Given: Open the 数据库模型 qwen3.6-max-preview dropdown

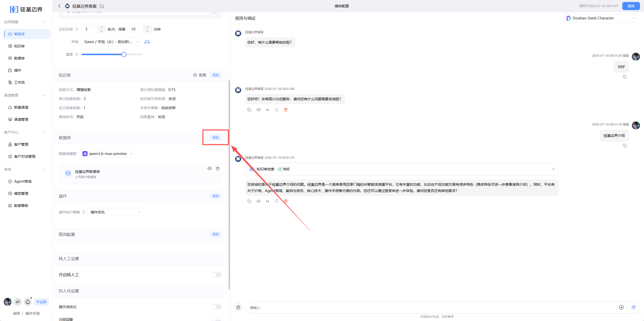Looking at the screenshot, I should click(x=108, y=154).
